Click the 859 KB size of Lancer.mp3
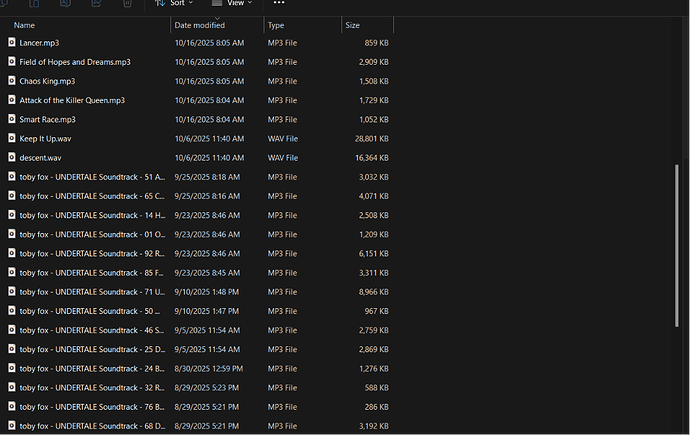This screenshot has height=435, width=690. click(377, 43)
